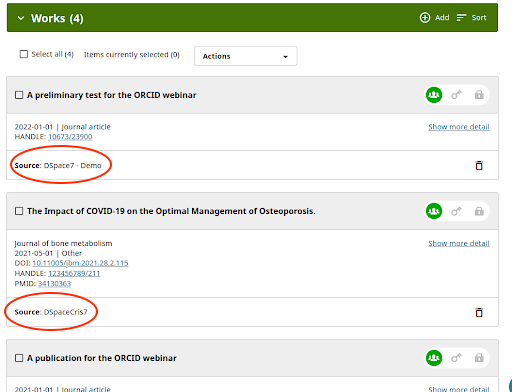Click the Add works plus icon
Viewport: 512px width, 392px height.
[x=425, y=17]
